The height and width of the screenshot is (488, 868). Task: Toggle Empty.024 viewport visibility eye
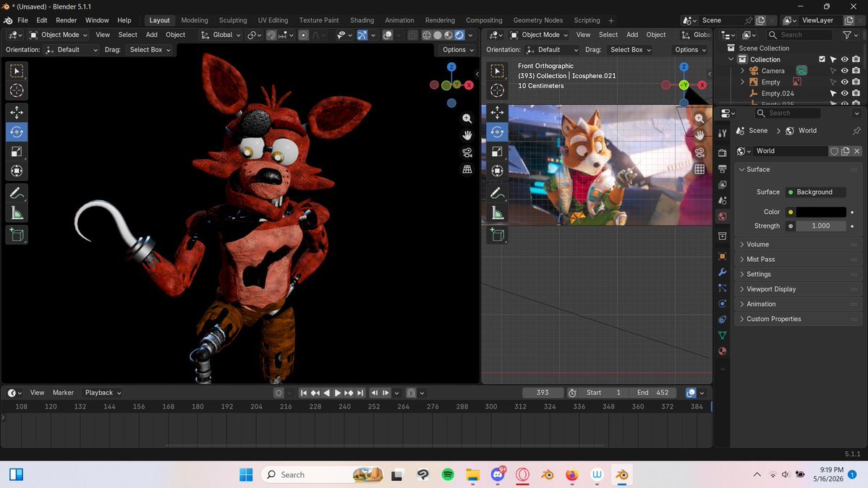click(x=844, y=93)
